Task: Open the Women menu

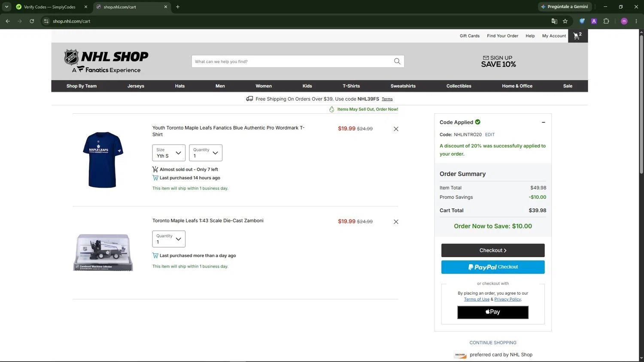Action: coord(264,86)
